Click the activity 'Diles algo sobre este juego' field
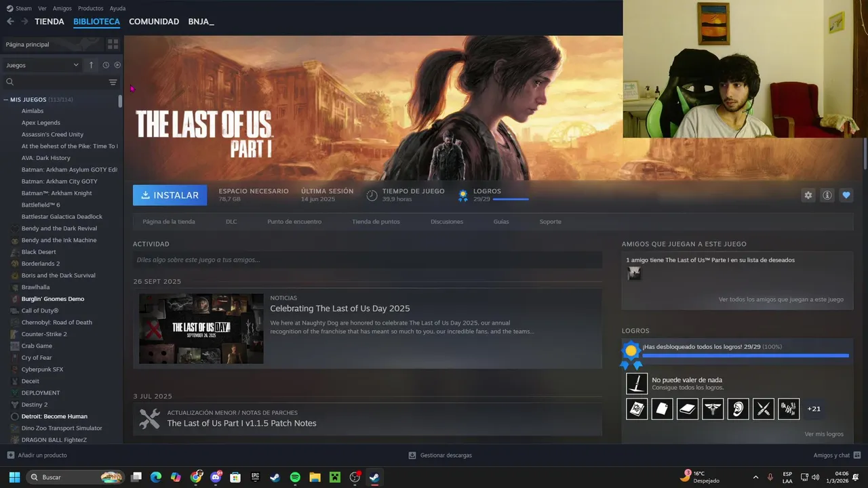This screenshot has height=488, width=868. click(368, 260)
